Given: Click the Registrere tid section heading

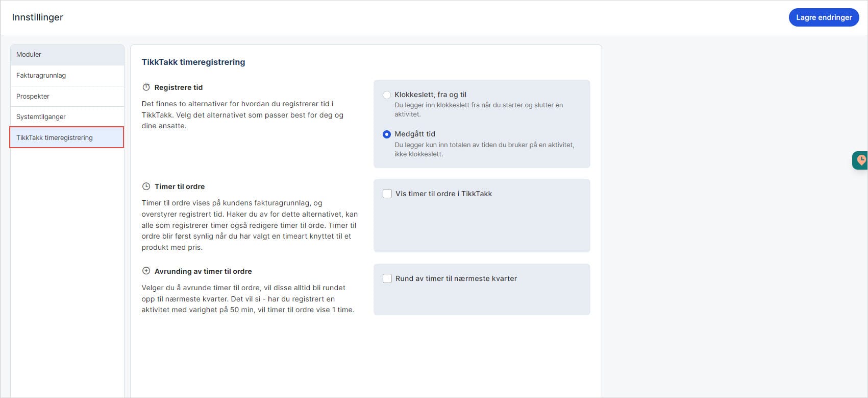Looking at the screenshot, I should 179,87.
